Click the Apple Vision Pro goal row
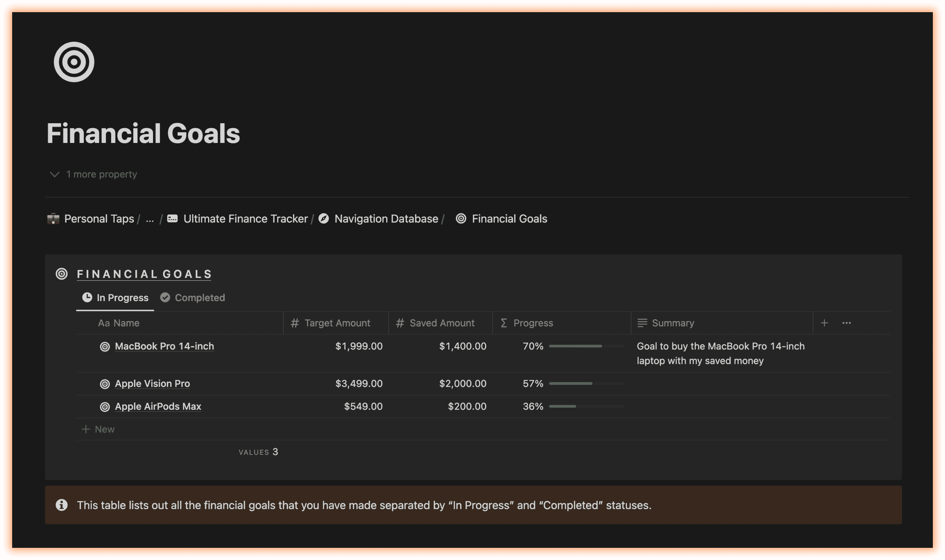This screenshot has width=945, height=560. (x=152, y=383)
